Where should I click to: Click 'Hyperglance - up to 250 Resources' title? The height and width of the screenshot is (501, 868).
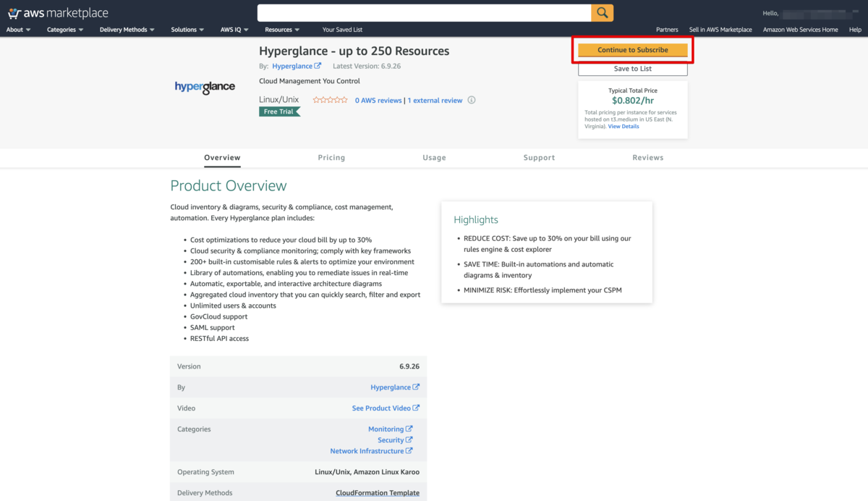(x=354, y=51)
